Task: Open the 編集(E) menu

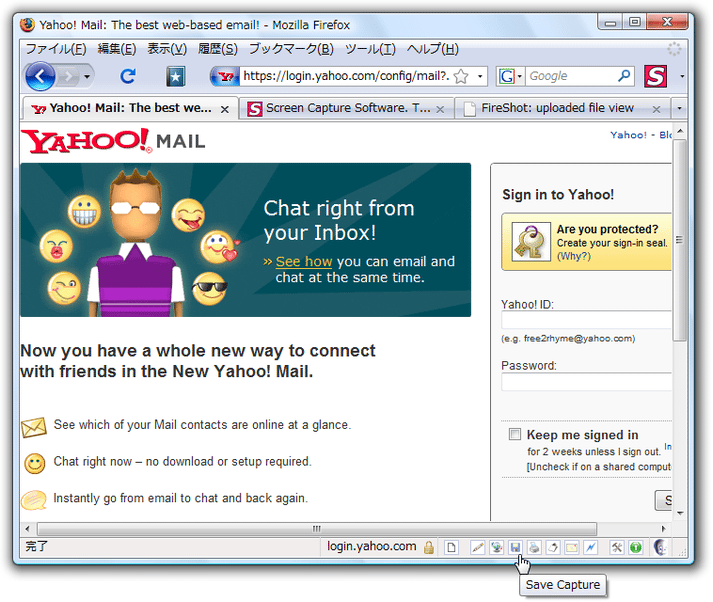Action: click(x=117, y=49)
